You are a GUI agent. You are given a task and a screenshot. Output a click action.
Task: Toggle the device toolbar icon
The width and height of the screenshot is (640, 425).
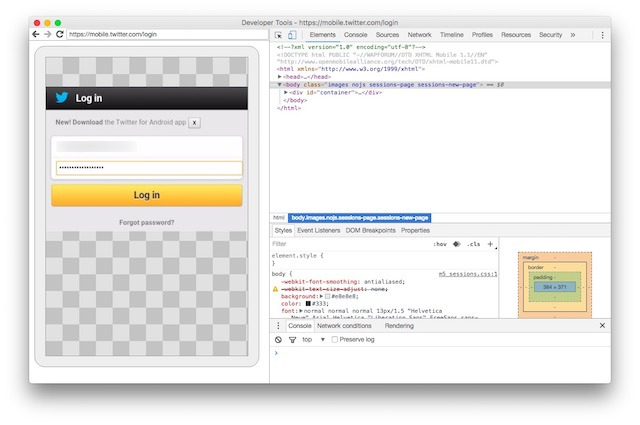[291, 35]
